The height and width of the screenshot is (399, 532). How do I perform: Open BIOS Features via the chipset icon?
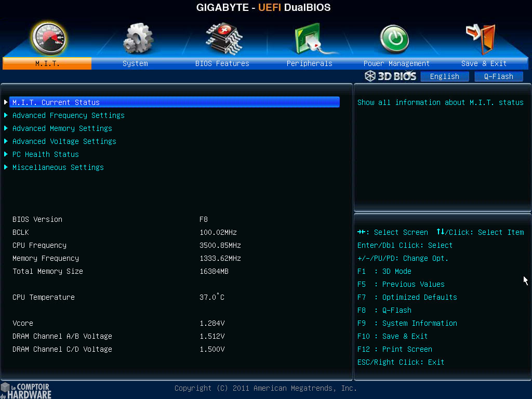click(222, 39)
